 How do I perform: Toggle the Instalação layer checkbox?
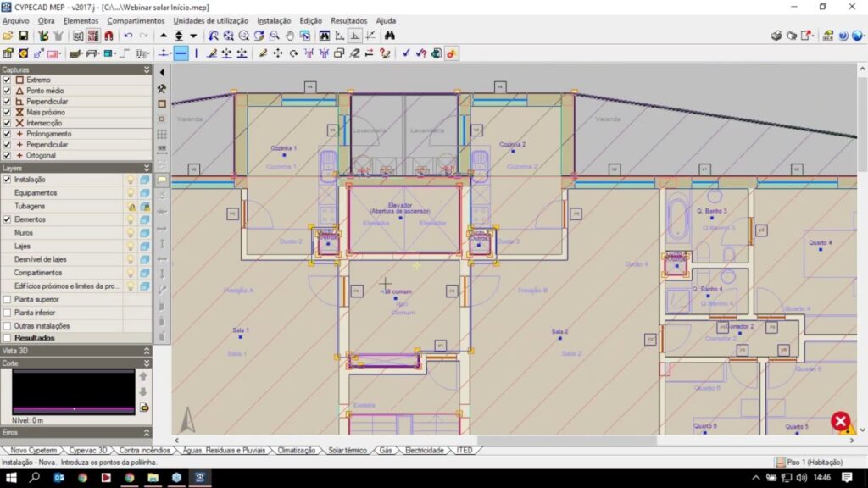7,180
